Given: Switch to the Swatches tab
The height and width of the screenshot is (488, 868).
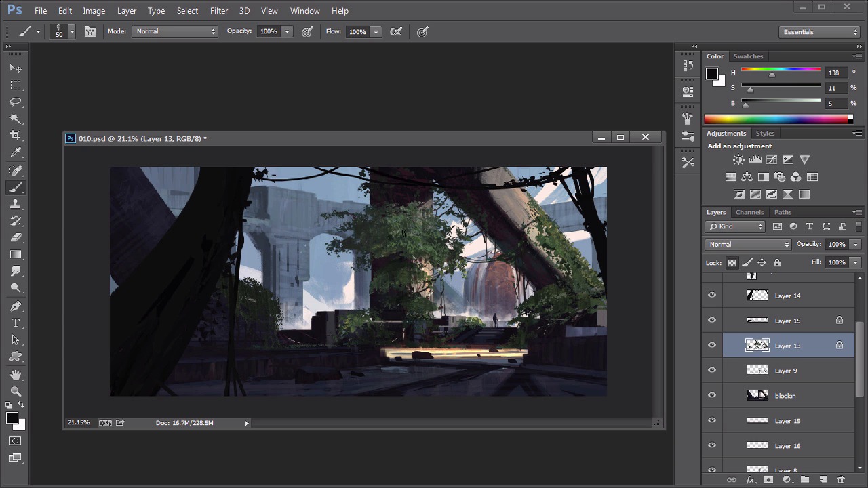Looking at the screenshot, I should 748,56.
